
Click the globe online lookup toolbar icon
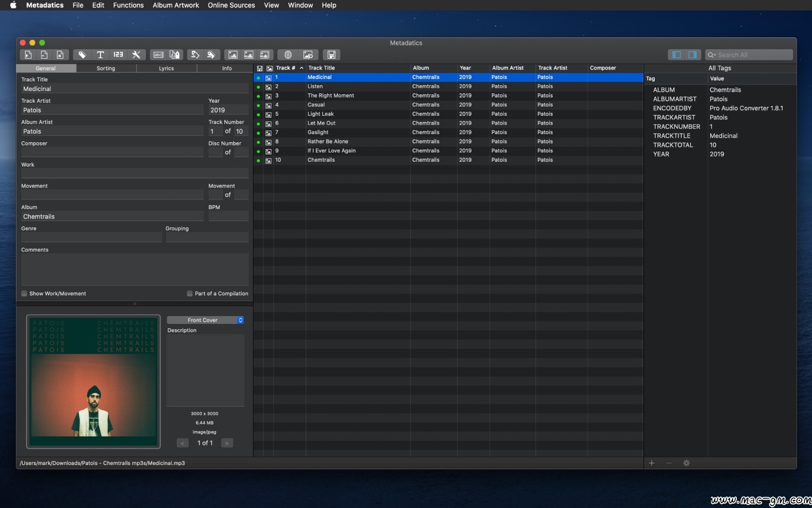point(288,55)
